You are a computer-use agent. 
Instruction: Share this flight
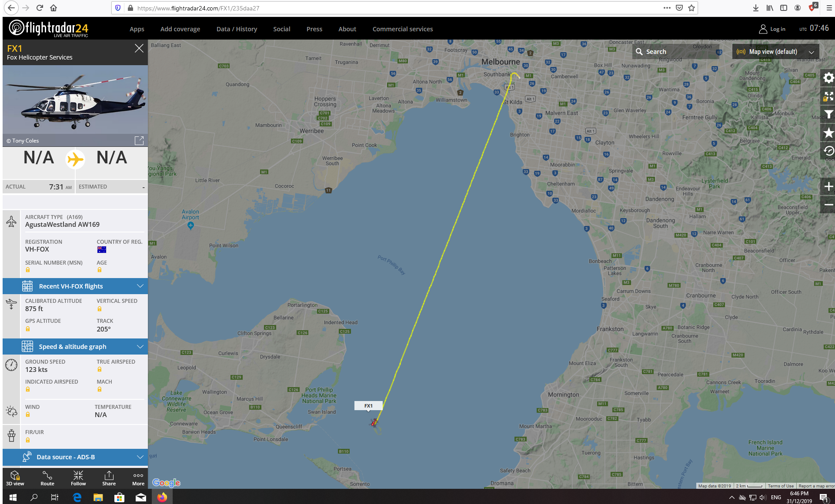(109, 478)
